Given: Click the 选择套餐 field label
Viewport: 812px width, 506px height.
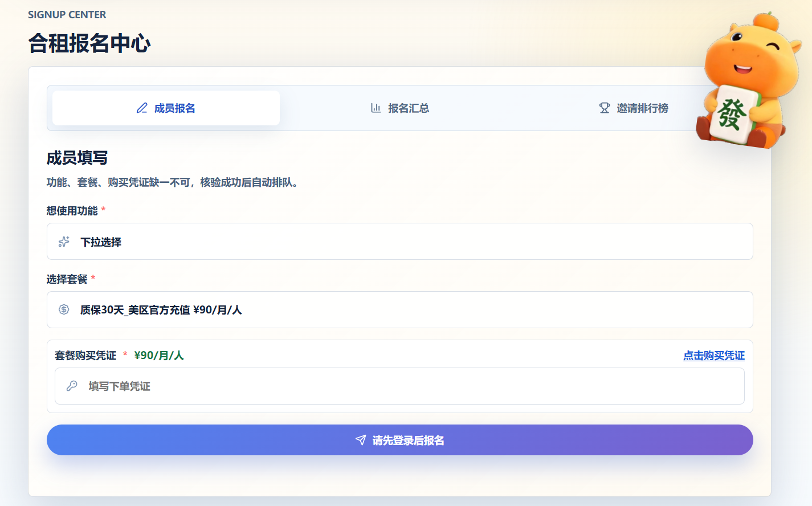Looking at the screenshot, I should click(67, 279).
